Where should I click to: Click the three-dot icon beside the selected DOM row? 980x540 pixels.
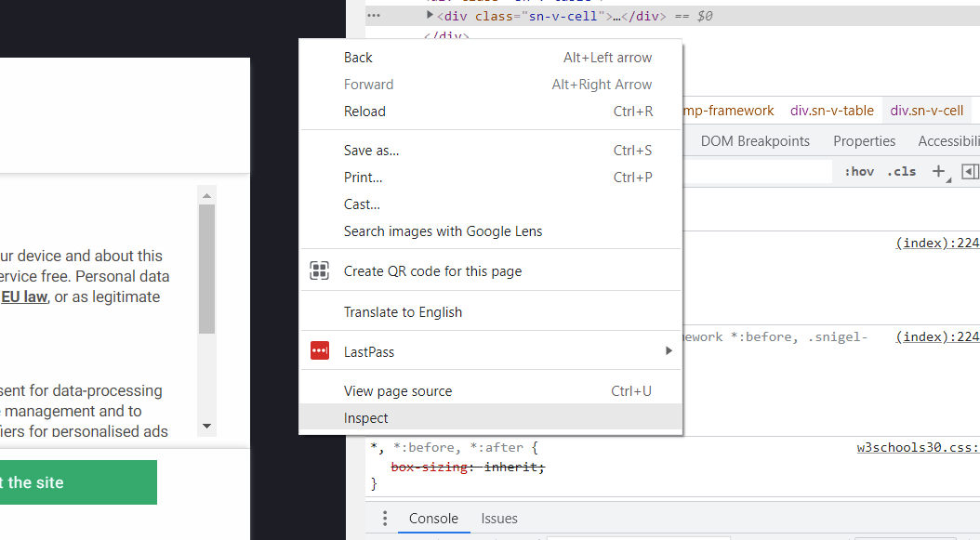click(373, 16)
